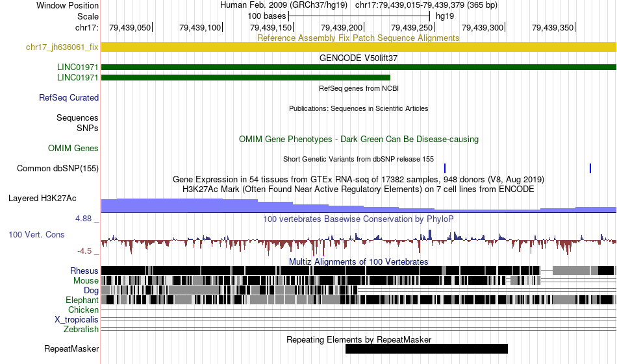617x364 pixels.
Task: Click the Mouse alignment label
Action: pyautogui.click(x=86, y=281)
